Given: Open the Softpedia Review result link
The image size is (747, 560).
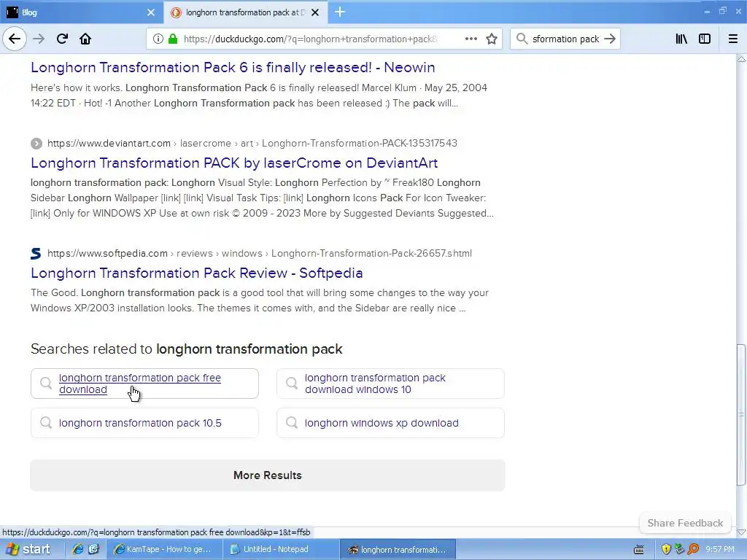Looking at the screenshot, I should [197, 273].
